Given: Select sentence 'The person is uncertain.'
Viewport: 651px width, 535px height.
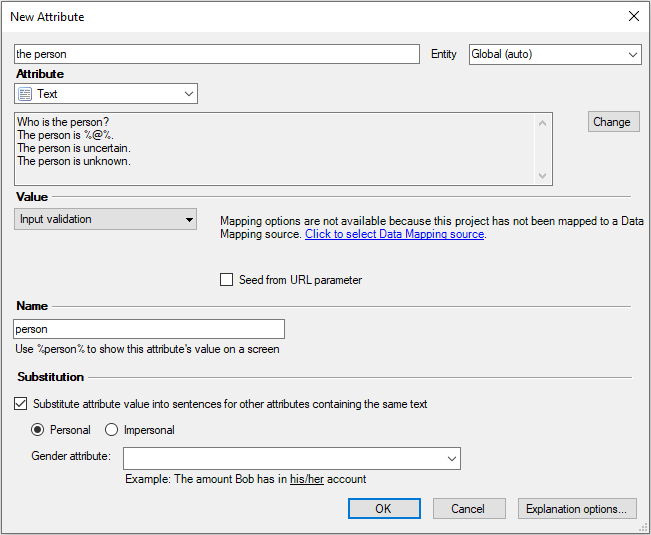Looking at the screenshot, I should tap(74, 148).
